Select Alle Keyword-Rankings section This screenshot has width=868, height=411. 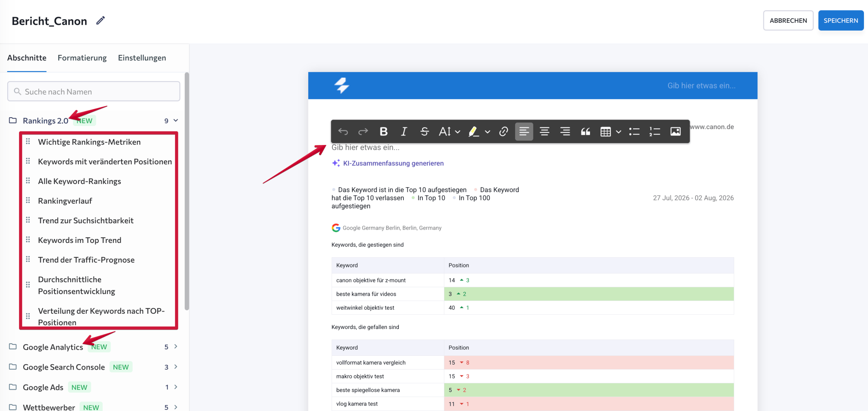click(79, 181)
